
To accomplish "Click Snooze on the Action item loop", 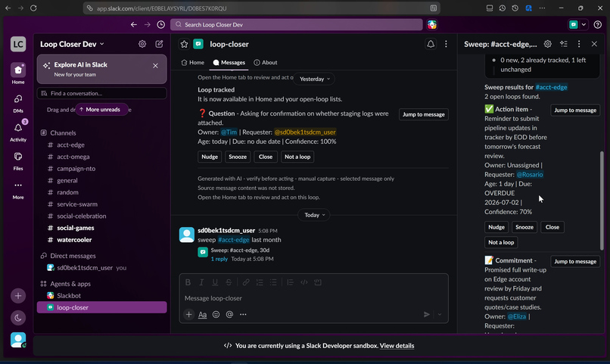I will point(524,227).
